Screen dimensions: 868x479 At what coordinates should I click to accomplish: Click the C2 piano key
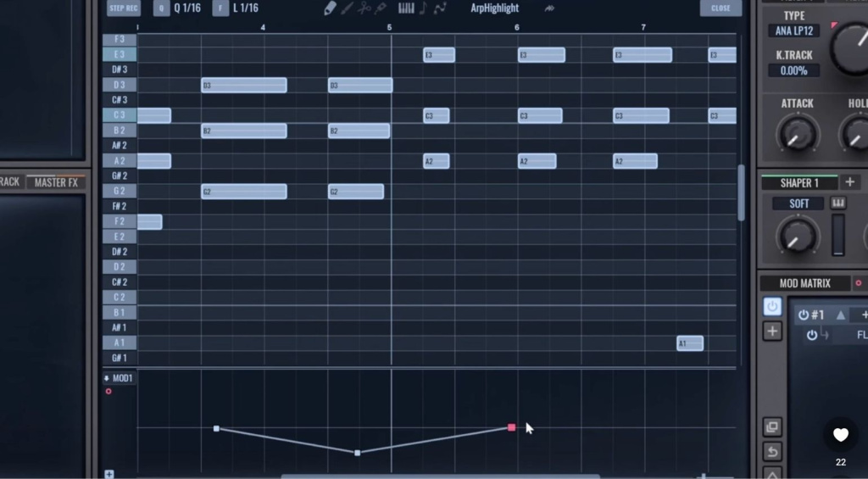point(120,298)
